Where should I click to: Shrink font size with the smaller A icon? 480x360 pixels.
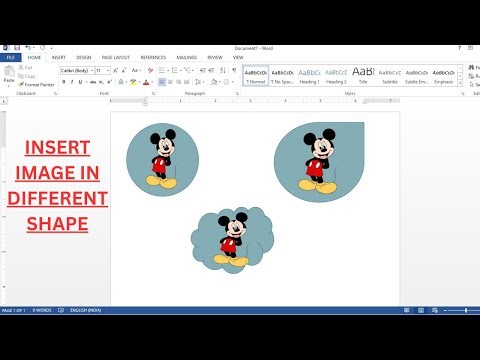tap(124, 71)
